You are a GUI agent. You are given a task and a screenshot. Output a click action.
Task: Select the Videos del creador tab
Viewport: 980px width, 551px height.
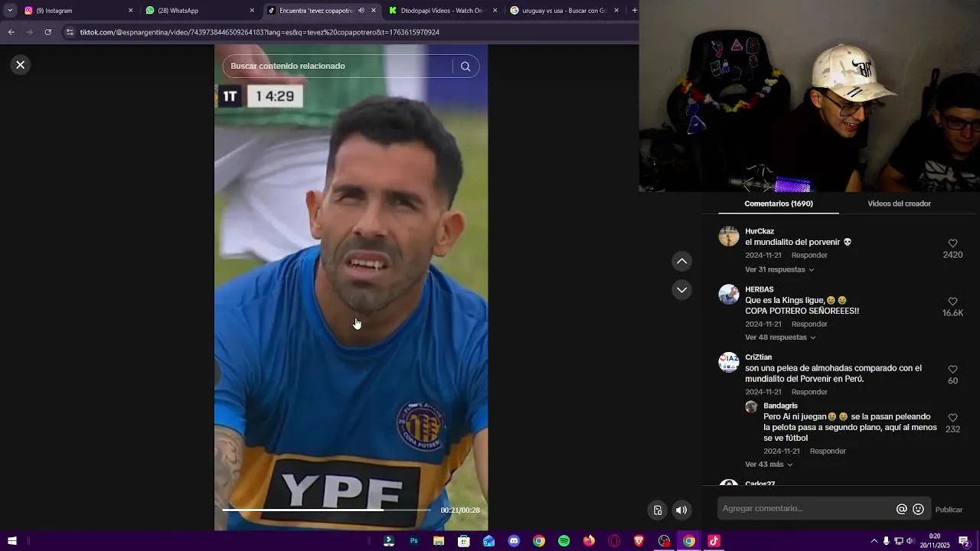pos(899,204)
